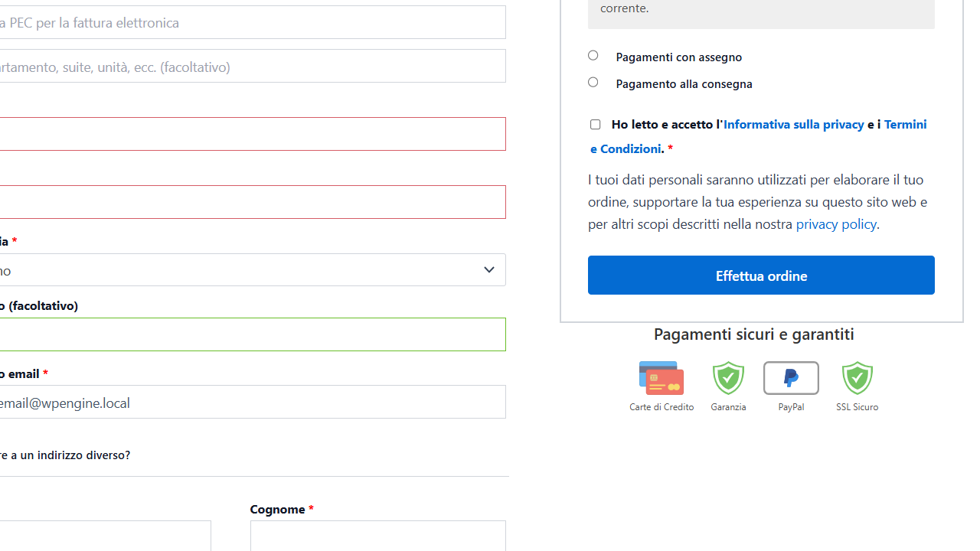Open the province dropdown chevron
The height and width of the screenshot is (551, 980).
coord(488,270)
